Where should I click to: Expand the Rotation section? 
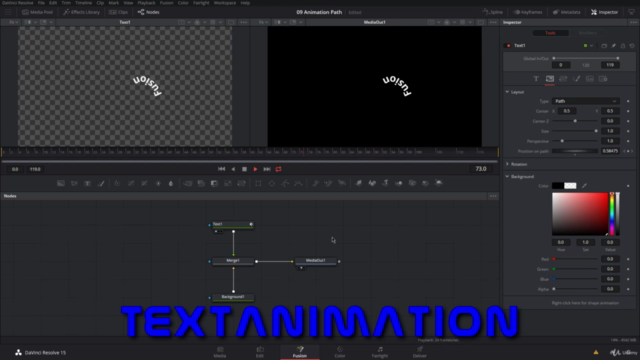coord(507,164)
